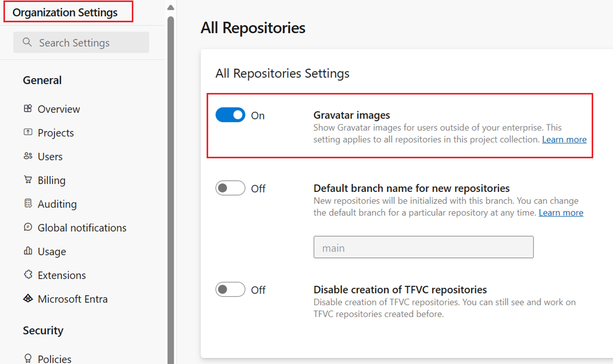Screen dimensions: 613x364
Task: Click the Users icon in sidebar
Action: coord(28,156)
